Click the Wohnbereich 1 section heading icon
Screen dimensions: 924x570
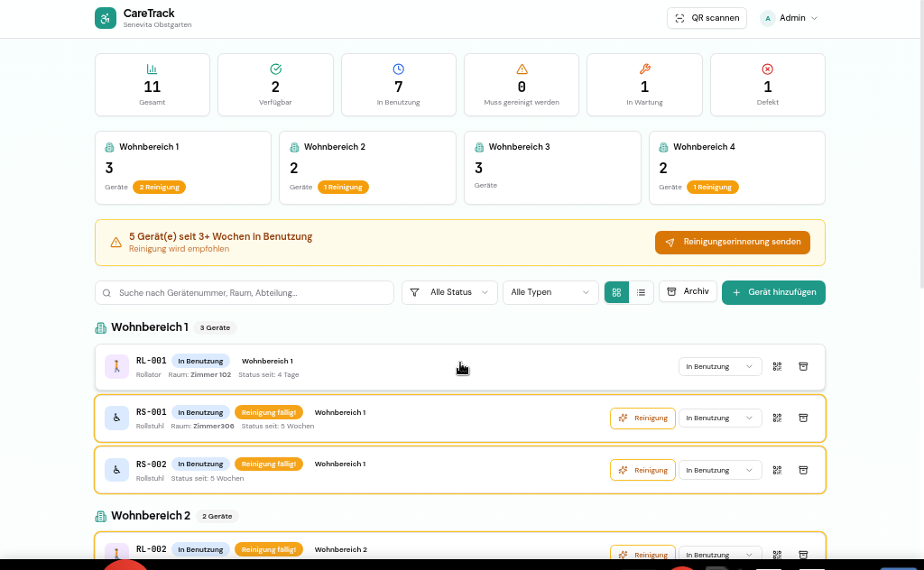tap(101, 328)
